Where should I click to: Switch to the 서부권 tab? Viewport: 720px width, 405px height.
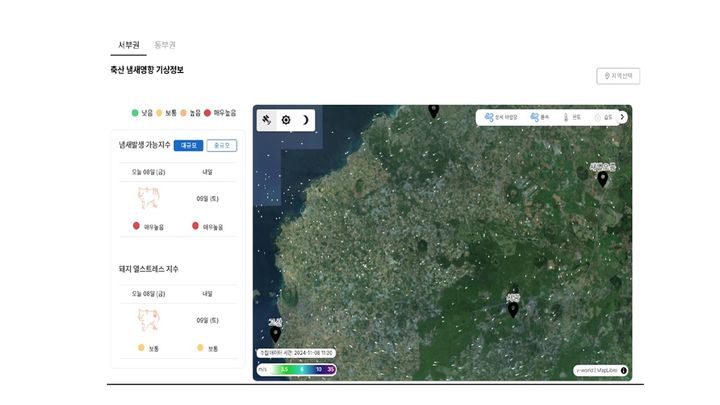click(x=128, y=46)
